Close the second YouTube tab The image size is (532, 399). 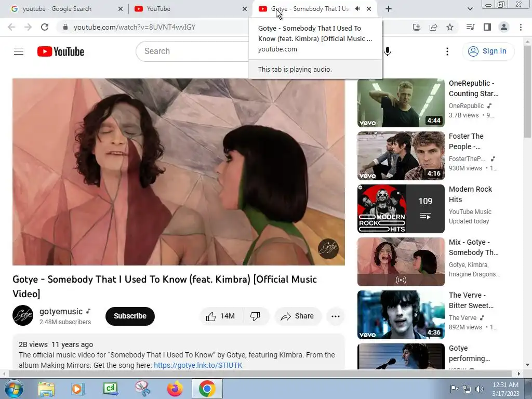[245, 9]
